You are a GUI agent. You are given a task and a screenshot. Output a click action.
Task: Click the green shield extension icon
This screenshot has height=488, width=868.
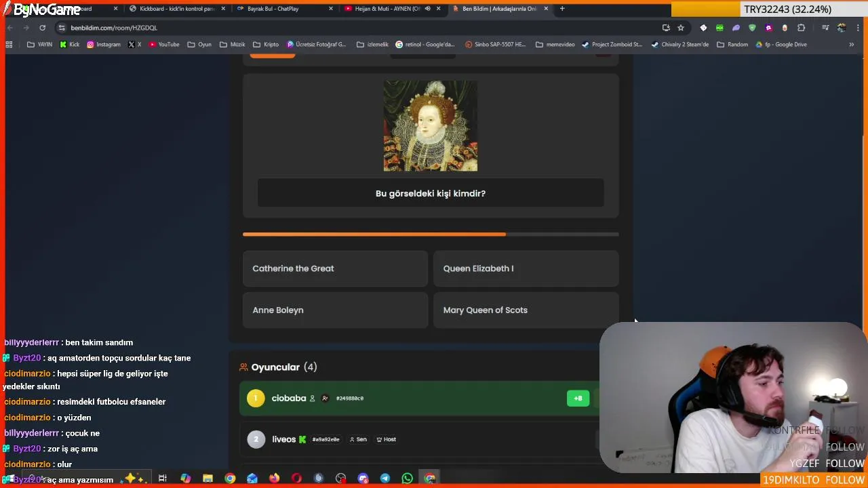pos(752,28)
